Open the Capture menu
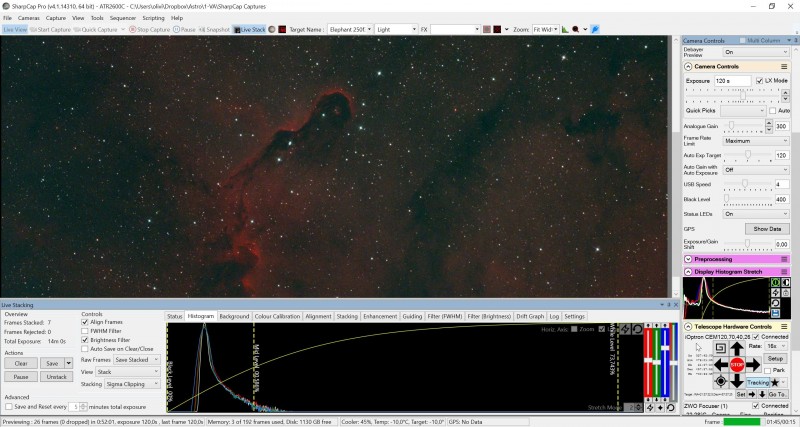This screenshot has height=427, width=800. point(56,18)
